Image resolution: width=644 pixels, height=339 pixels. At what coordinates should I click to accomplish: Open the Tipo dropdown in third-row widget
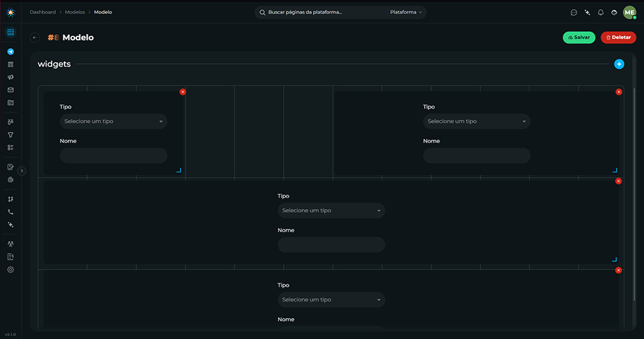pyautogui.click(x=332, y=299)
